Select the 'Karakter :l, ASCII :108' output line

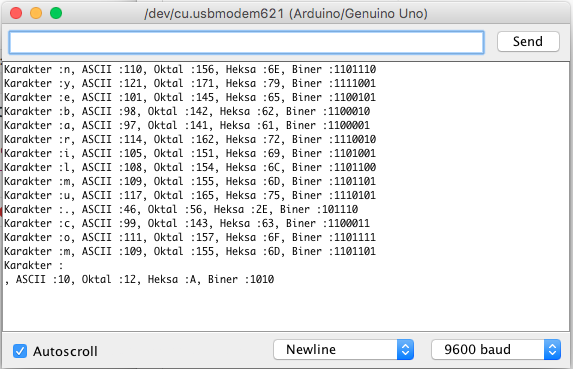coord(190,167)
